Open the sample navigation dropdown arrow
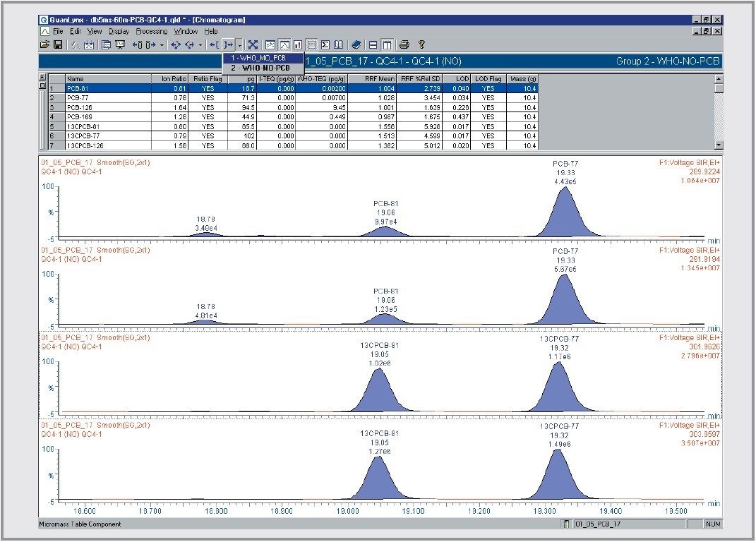The height and width of the screenshot is (542, 756). coord(162,45)
